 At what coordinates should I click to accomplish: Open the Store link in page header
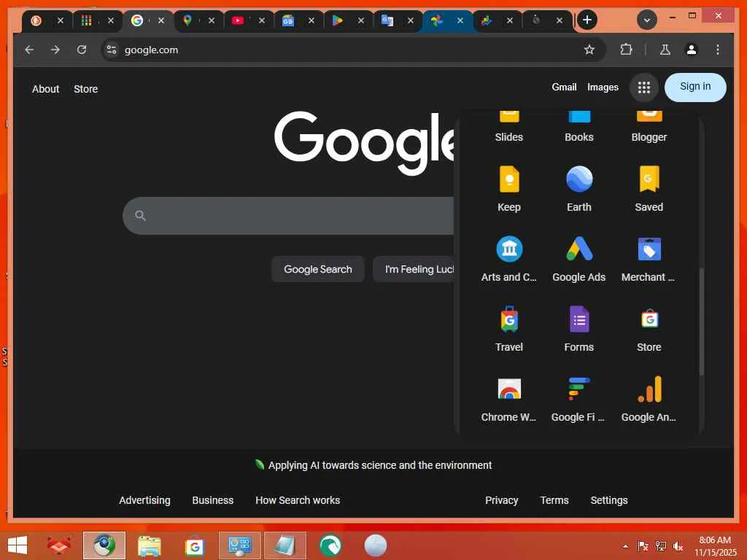click(86, 89)
